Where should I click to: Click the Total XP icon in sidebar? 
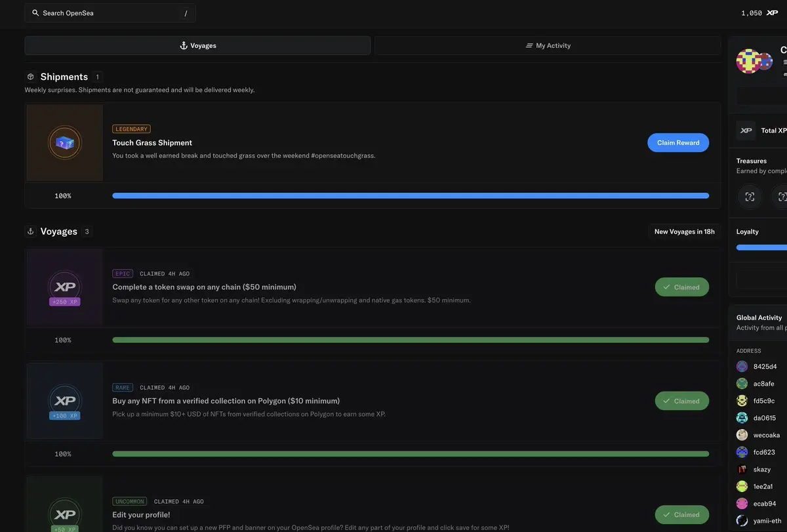click(x=746, y=131)
